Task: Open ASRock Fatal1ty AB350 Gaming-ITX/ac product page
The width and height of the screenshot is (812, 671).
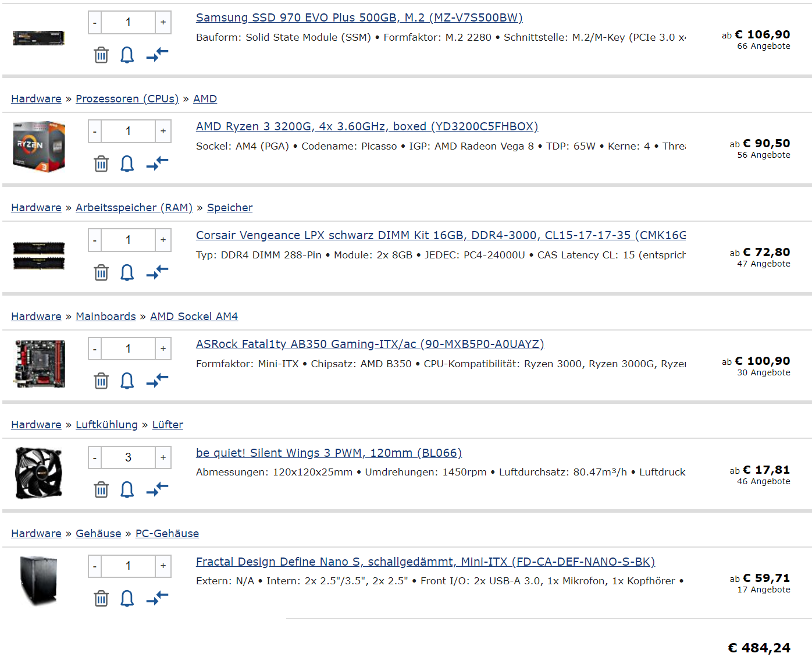Action: 369,344
